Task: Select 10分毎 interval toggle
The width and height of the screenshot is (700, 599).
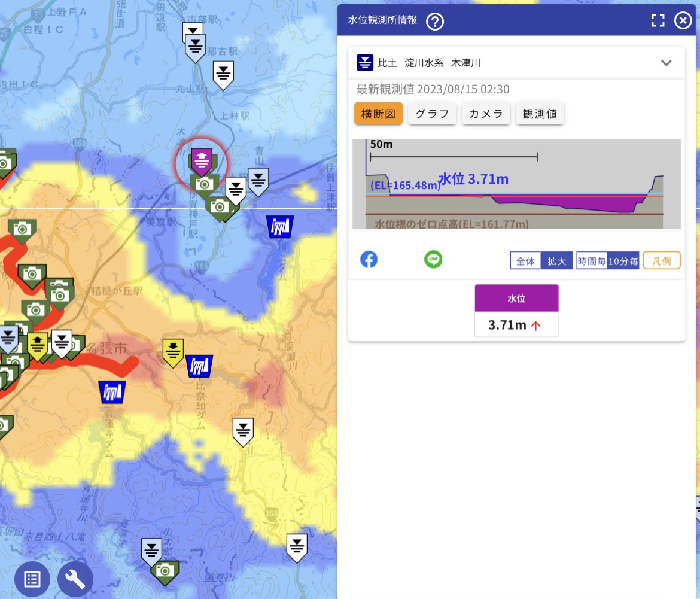Action: pos(623,261)
